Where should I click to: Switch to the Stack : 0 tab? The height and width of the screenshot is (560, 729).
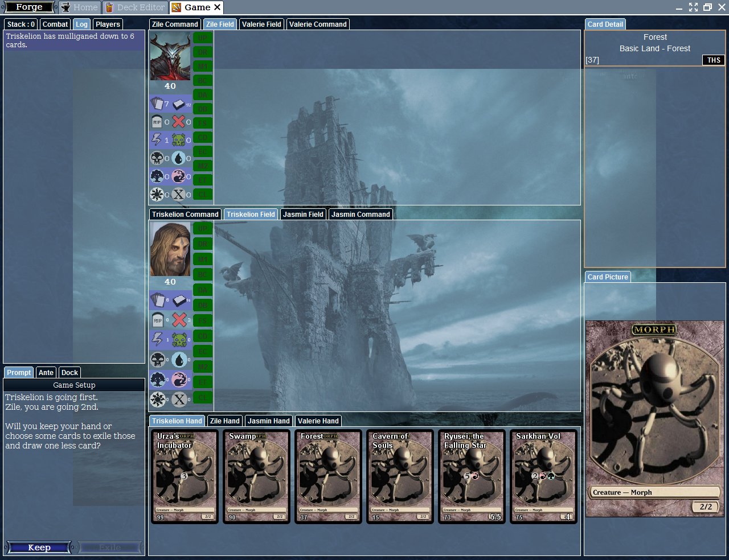(21, 24)
